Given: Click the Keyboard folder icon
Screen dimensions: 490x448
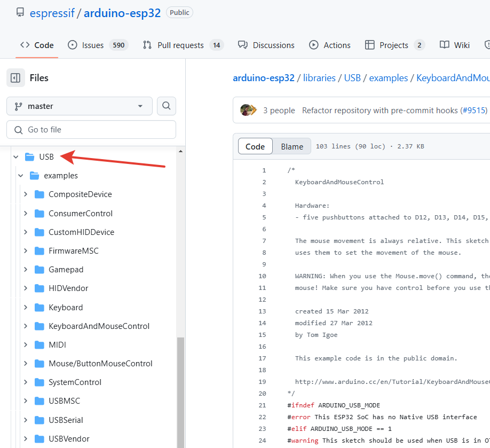Looking at the screenshot, I should point(39,308).
